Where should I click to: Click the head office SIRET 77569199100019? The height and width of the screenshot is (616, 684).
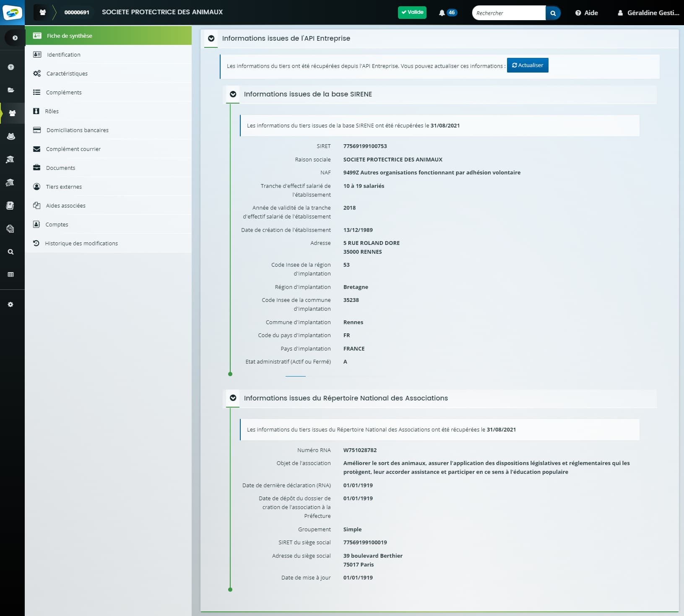click(365, 543)
